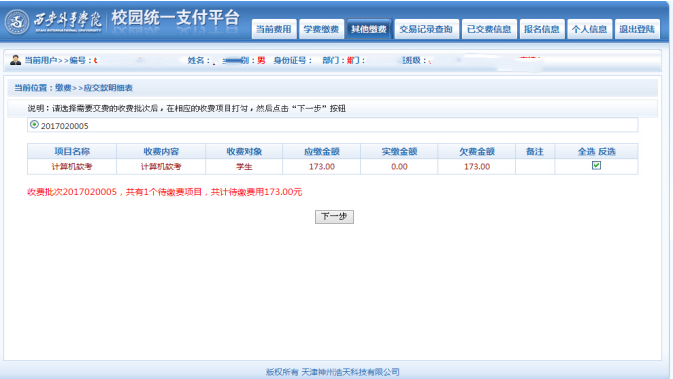Image resolution: width=673 pixels, height=379 pixels.
Task: Click the red batch summary text
Action: 165,192
